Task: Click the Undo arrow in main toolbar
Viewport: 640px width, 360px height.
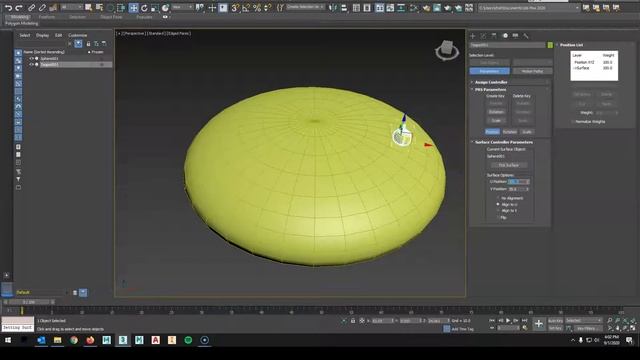Action: pos(8,7)
